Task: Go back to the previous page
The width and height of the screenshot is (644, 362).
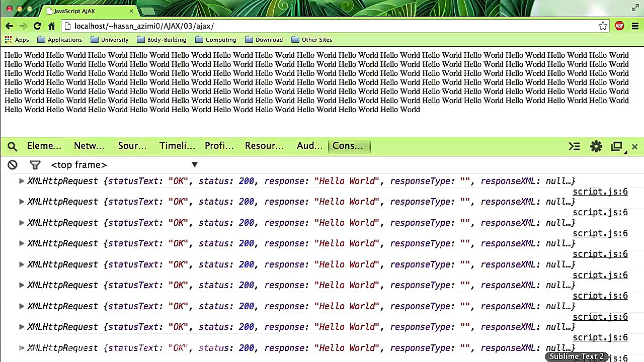Action: point(10,26)
